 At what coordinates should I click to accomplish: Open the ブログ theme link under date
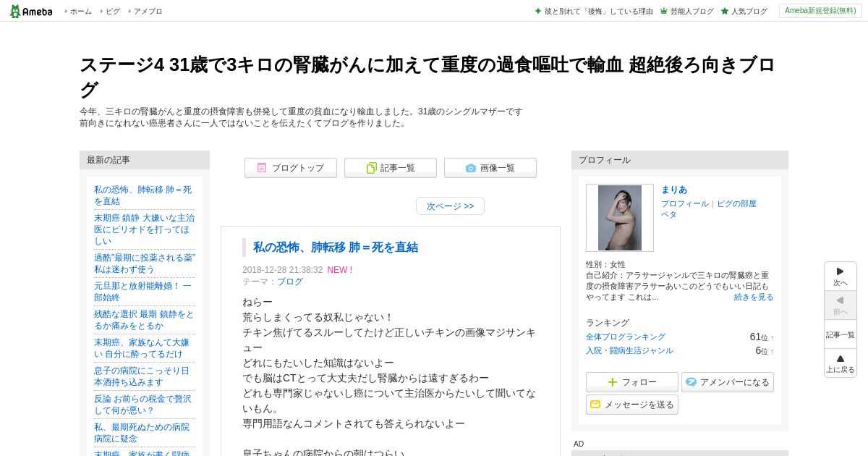290,282
